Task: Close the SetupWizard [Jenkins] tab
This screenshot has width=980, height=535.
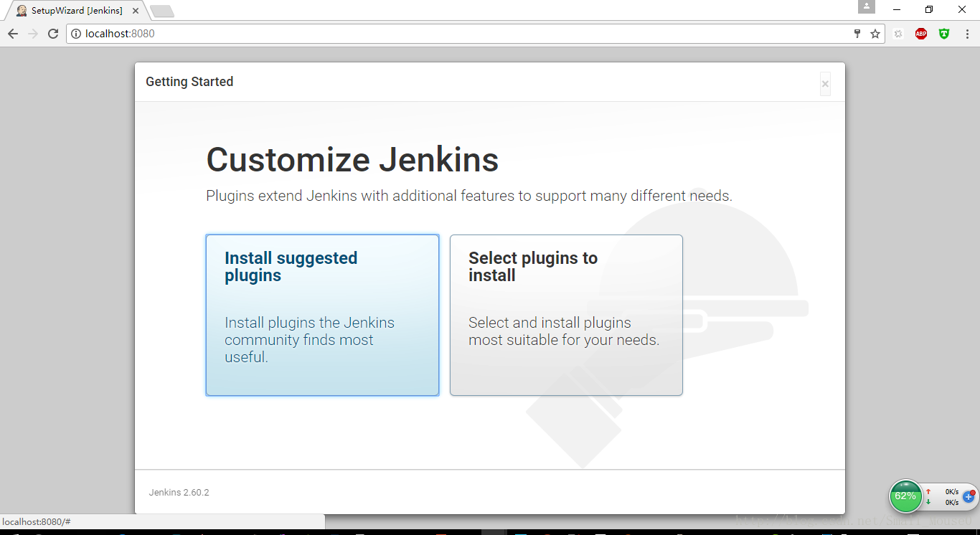Action: tap(136, 11)
